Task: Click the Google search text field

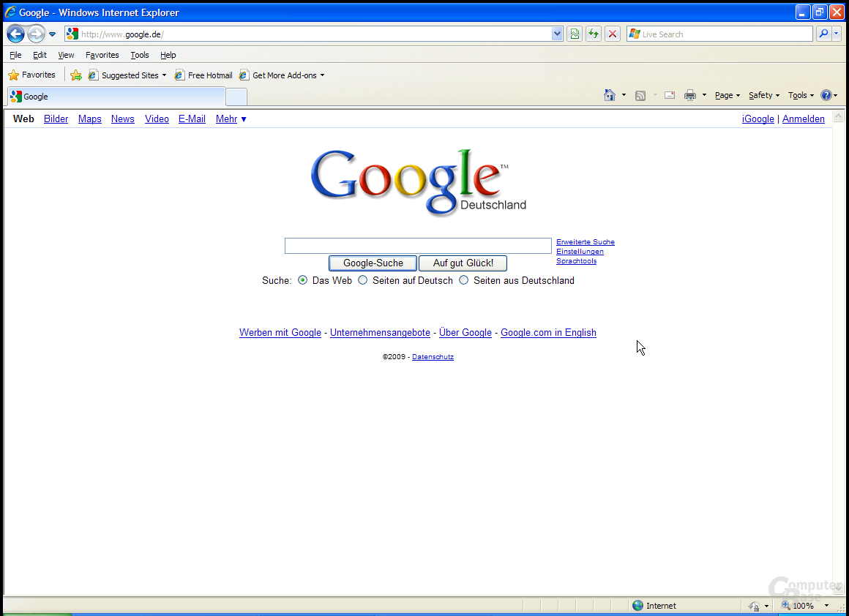Action: click(x=418, y=246)
